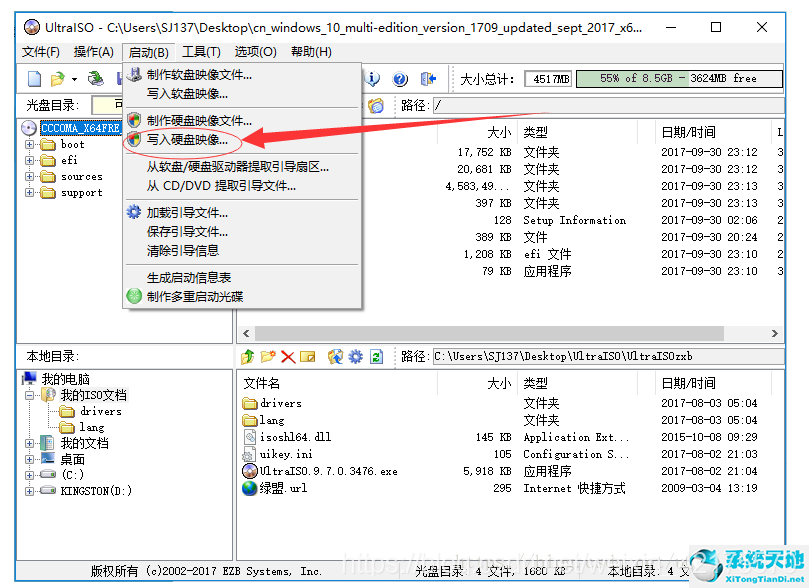Click the local directory path field
Viewport: 809px width, 588px height.
coord(600,356)
